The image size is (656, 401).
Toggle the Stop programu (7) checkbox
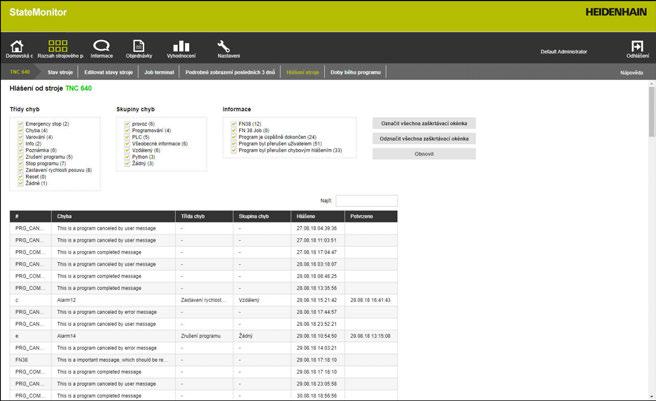[20, 163]
